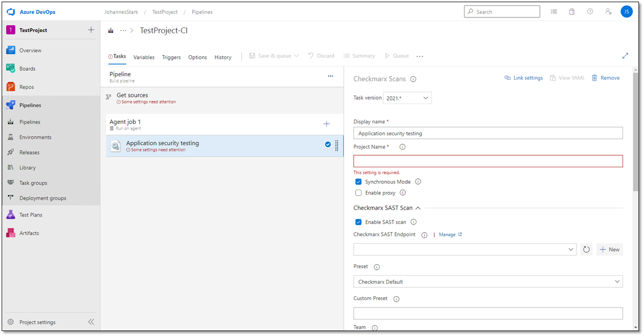
Task: Refresh the Checkmarx SAST Endpoint list
Action: point(586,249)
